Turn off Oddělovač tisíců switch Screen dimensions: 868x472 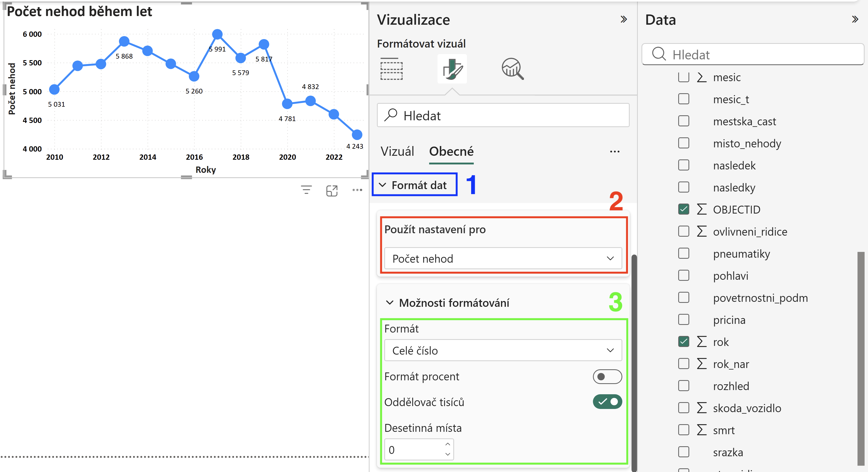click(607, 402)
